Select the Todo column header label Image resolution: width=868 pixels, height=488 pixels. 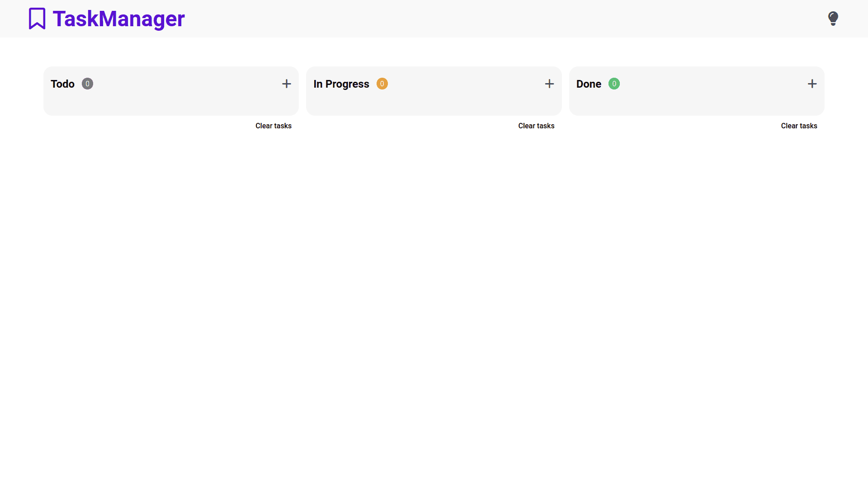(62, 84)
